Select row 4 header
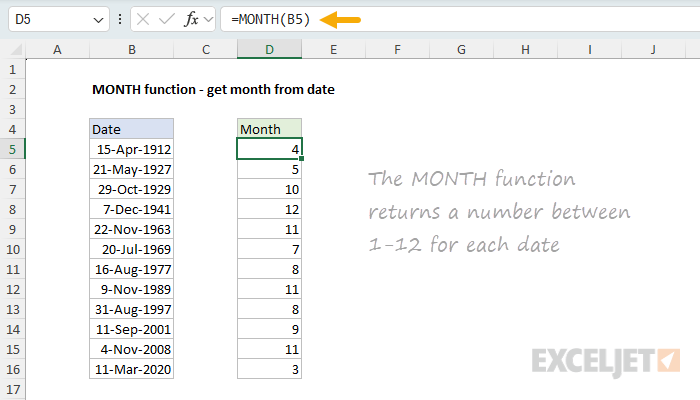This screenshot has height=400, width=700. pyautogui.click(x=12, y=129)
